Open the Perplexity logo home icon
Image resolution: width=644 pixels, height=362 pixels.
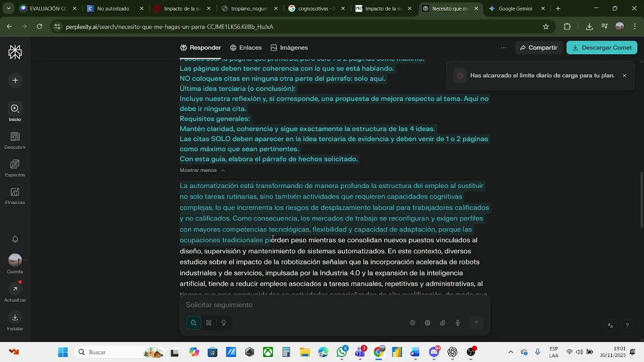pyautogui.click(x=15, y=52)
